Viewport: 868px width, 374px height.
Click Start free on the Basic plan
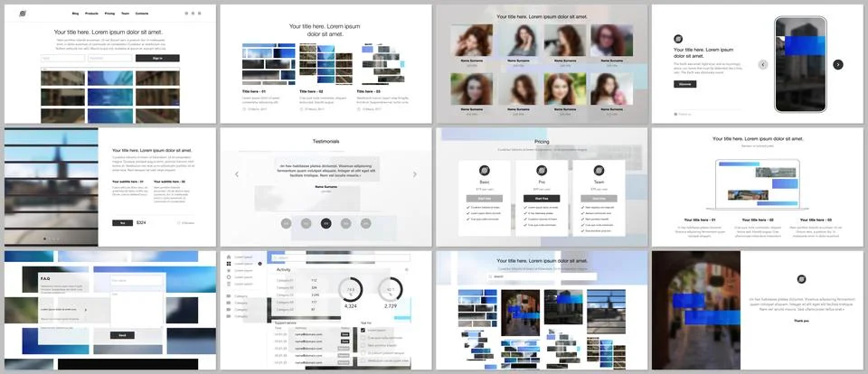click(x=485, y=198)
